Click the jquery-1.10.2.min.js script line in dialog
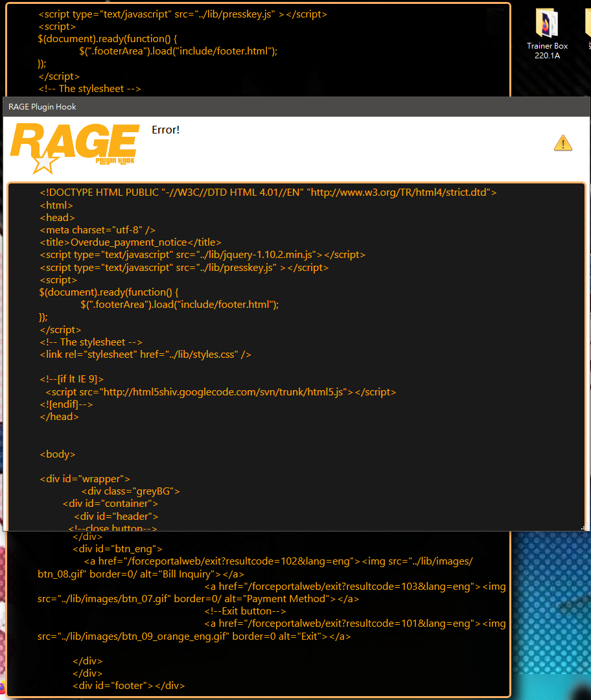Viewport: 591px width, 700px height. (202, 255)
